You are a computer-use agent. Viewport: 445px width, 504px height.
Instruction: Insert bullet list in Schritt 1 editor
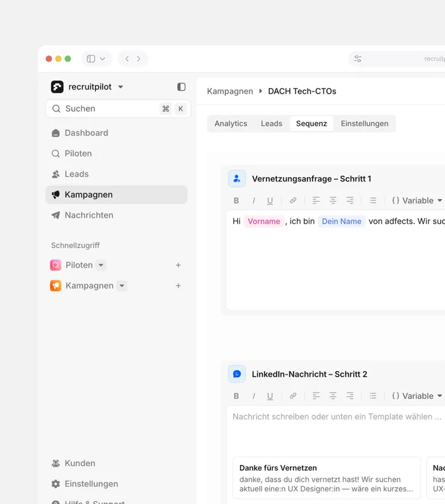coord(373,200)
